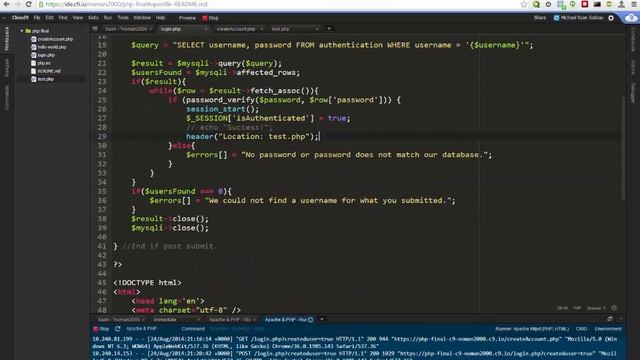Add new editor tab with plus
Viewport: 640px width, 360px height.
click(x=329, y=29)
